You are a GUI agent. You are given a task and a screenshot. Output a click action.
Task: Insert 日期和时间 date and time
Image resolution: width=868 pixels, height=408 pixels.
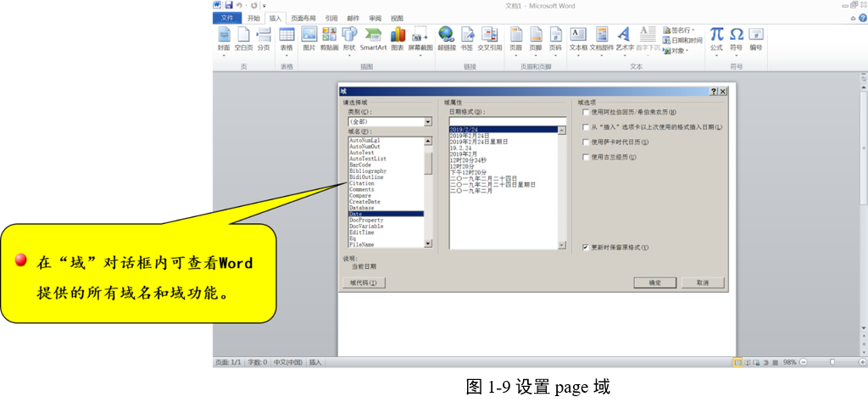[682, 41]
